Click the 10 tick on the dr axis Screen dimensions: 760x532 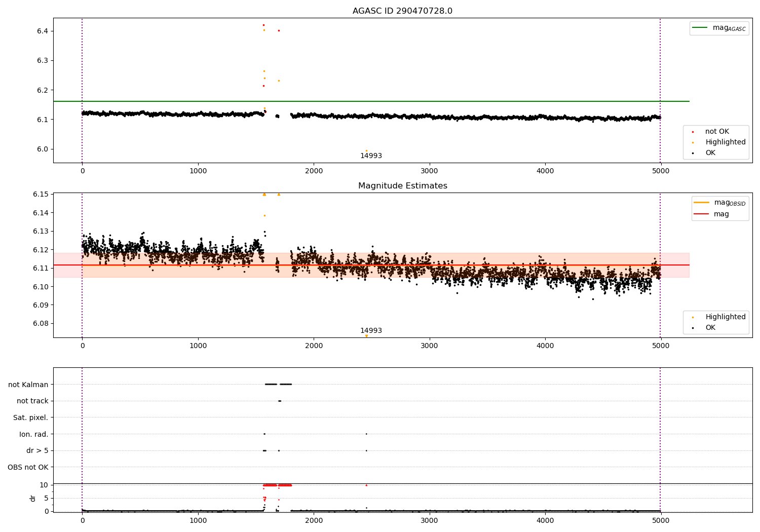[x=44, y=485]
